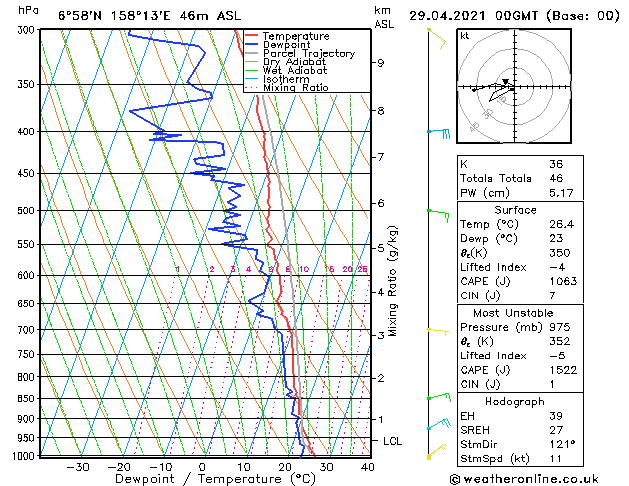Click the surface Lifted Index value -4
Image resolution: width=629 pixels, height=486 pixels.
557,267
